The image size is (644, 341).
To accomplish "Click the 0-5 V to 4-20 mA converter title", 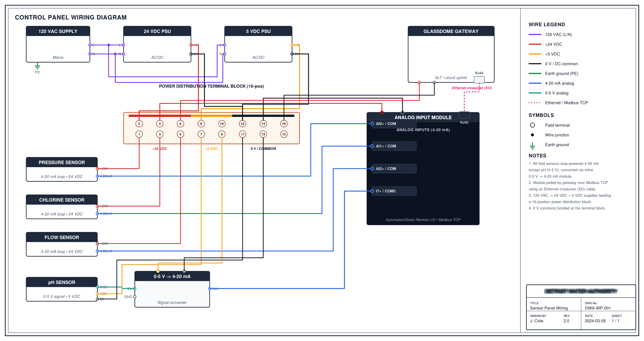I will 172,276.
